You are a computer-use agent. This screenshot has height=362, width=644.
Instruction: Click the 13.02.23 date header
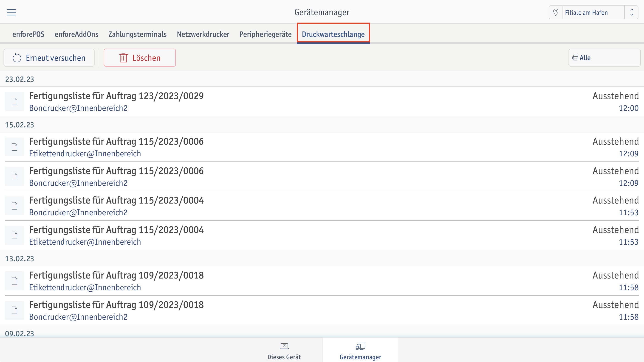tap(20, 259)
